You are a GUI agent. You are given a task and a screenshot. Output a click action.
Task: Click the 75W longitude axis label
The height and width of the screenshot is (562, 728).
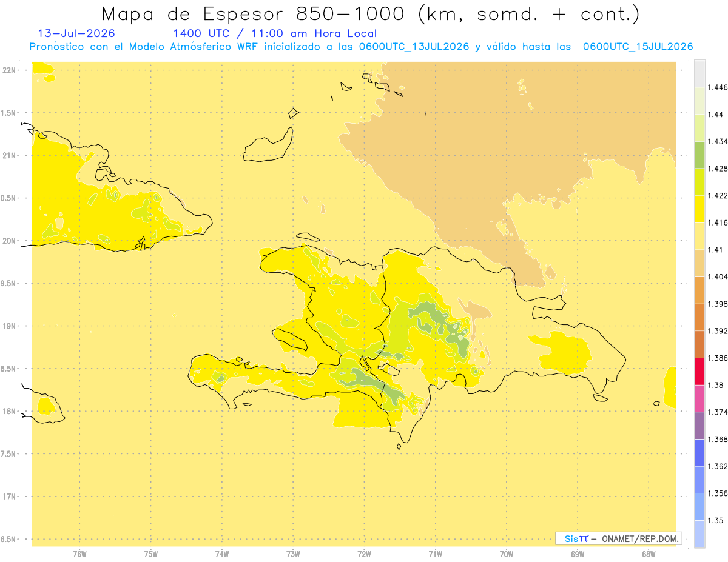(x=150, y=554)
